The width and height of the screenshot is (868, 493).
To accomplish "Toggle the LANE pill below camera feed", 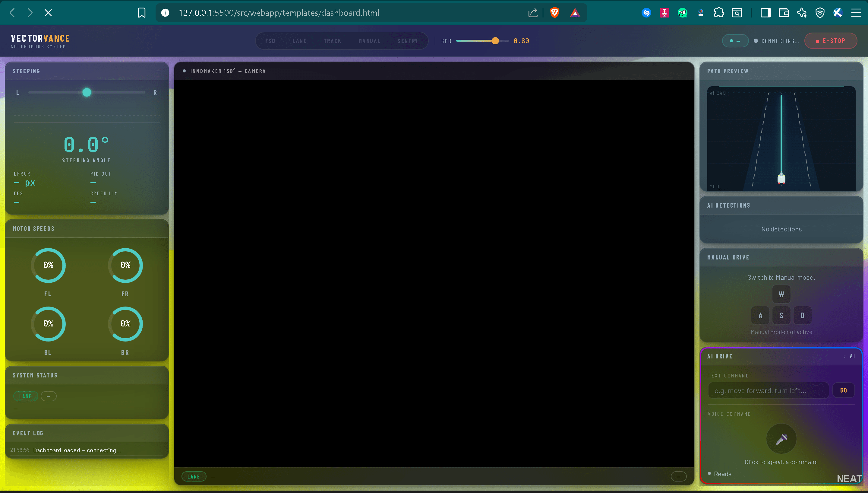I will (194, 476).
